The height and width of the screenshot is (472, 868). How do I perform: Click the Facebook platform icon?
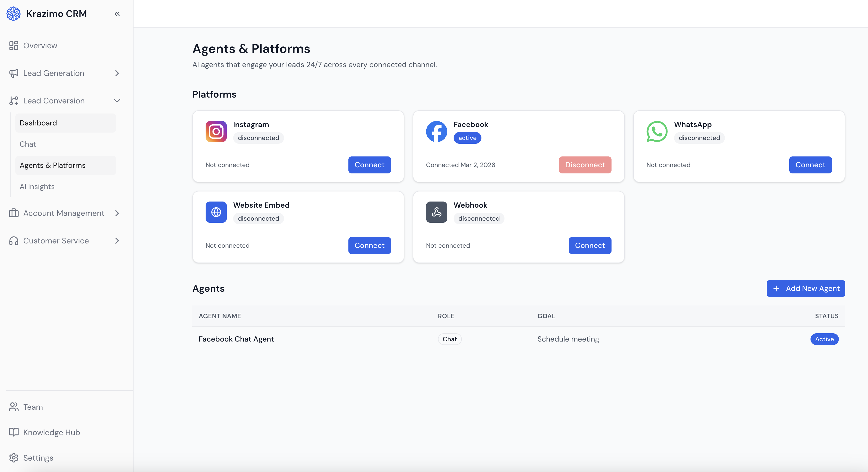click(x=436, y=132)
